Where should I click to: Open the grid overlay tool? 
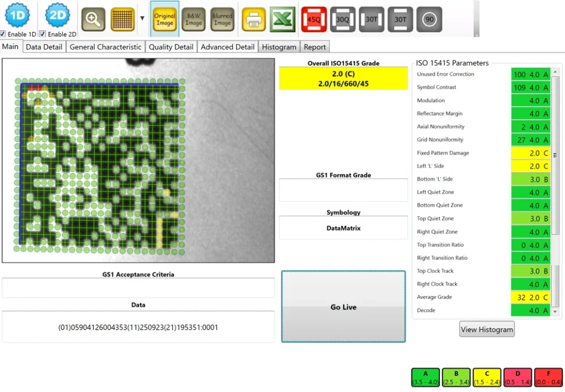pos(121,19)
